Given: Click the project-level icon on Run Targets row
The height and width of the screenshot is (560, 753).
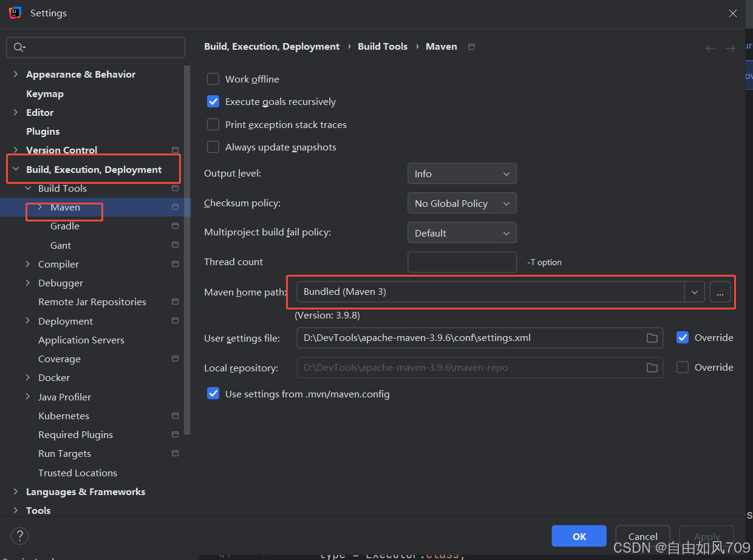Looking at the screenshot, I should tap(175, 453).
